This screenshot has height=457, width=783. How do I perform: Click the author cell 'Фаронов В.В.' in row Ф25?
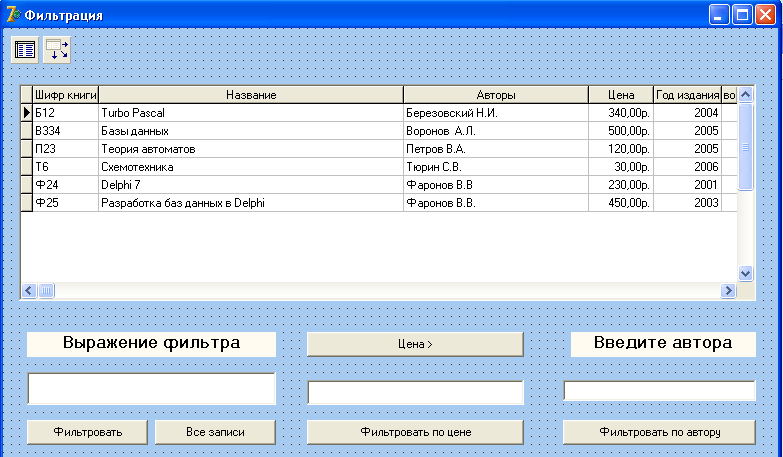(496, 203)
